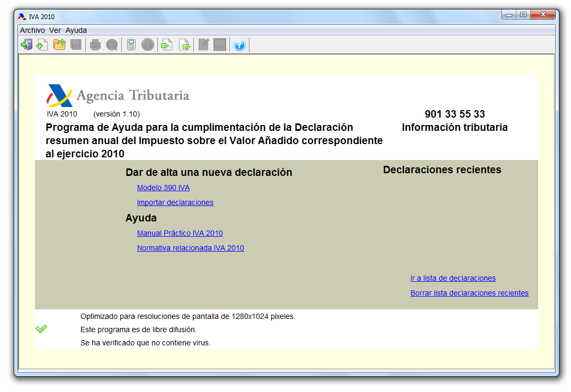Open the Ver menu
Screen dimensions: 571x392
tap(55, 30)
